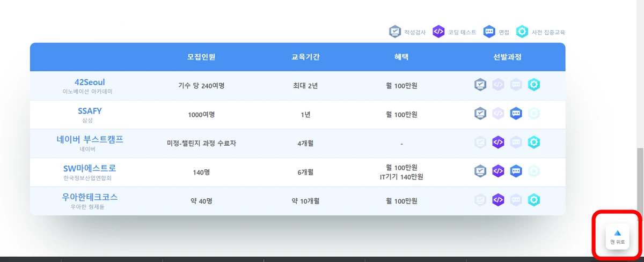Go back to top with 맨 위로 button
644x262 pixels.
point(617,237)
